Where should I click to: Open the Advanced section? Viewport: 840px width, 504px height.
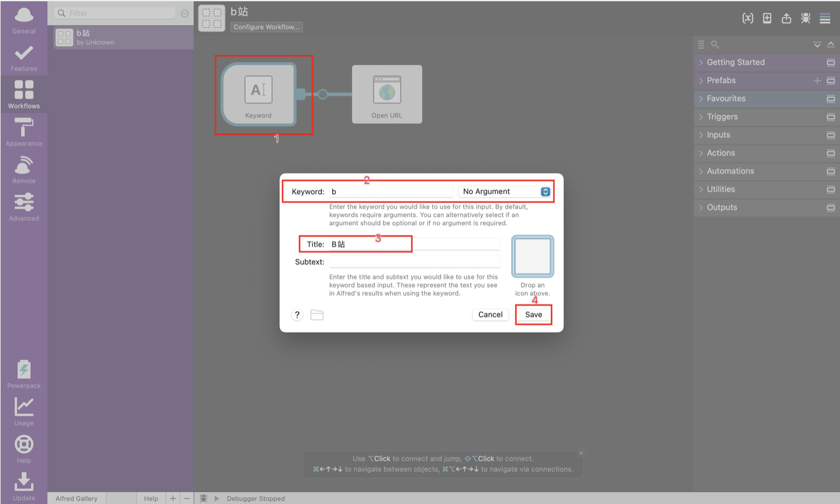(x=24, y=207)
